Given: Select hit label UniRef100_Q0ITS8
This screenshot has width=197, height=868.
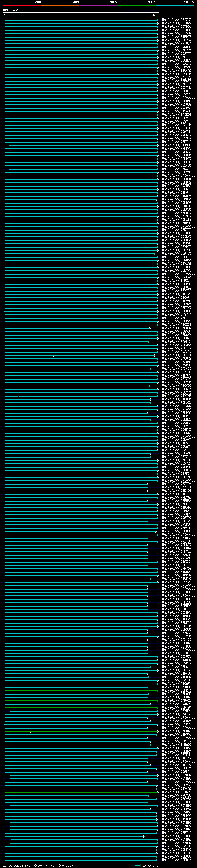Looking at the screenshot, I should (x=176, y=78).
